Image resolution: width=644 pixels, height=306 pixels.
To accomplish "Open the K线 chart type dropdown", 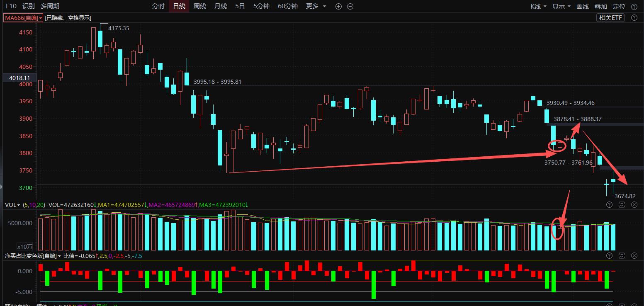I will point(539,6).
